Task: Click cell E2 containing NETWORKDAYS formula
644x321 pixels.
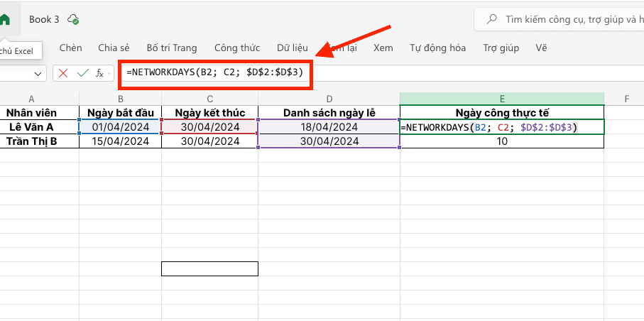Action: (502, 127)
